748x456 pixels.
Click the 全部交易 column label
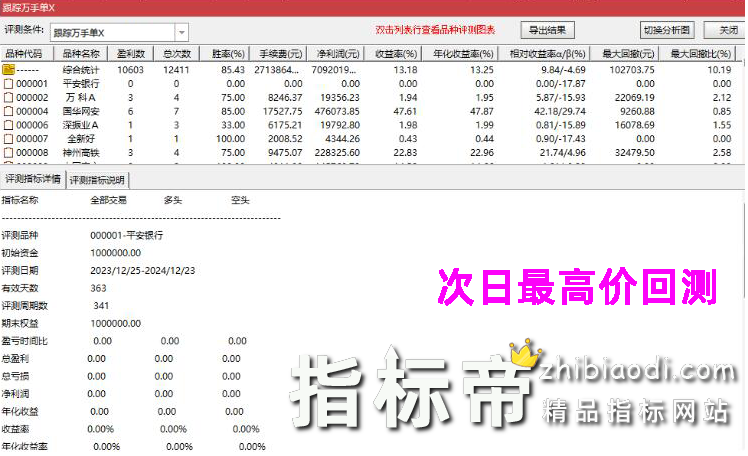click(108, 200)
